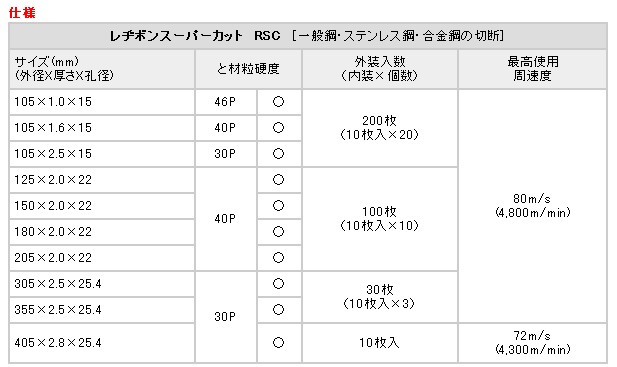Click the 最高使用周速度 column header
Screen dimensions: 617x367
coord(533,69)
